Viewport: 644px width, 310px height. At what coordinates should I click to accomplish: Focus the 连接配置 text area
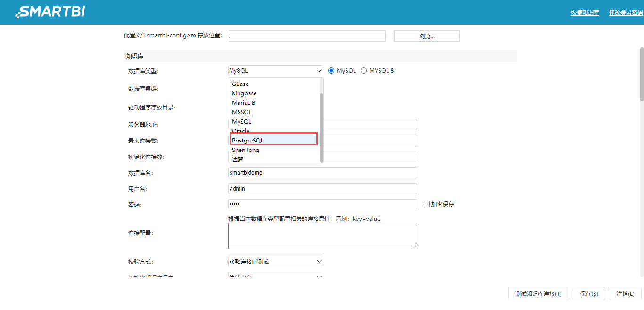click(322, 236)
